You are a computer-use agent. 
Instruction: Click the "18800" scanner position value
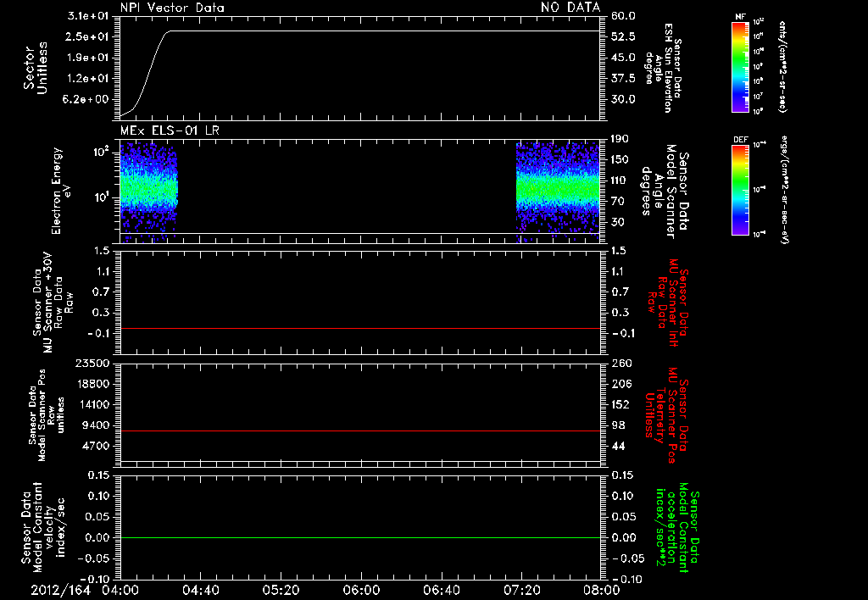(92, 384)
